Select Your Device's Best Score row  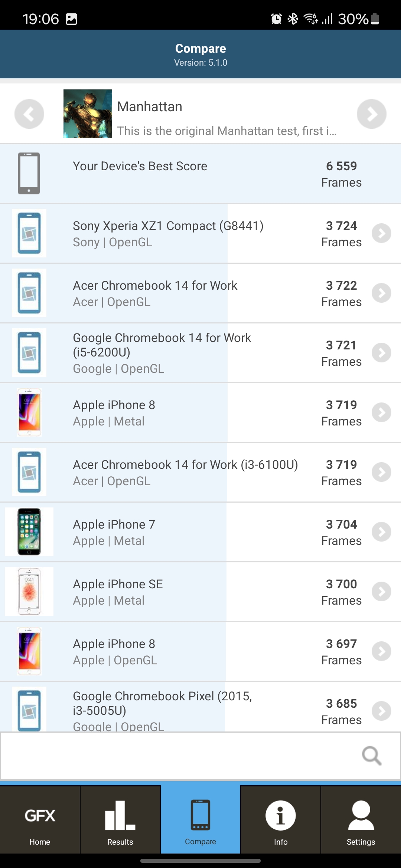point(200,174)
